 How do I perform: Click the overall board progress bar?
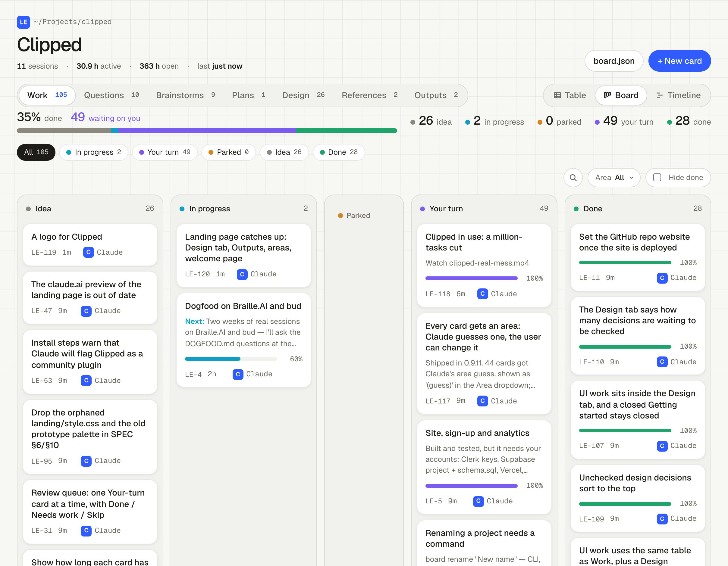(207, 131)
